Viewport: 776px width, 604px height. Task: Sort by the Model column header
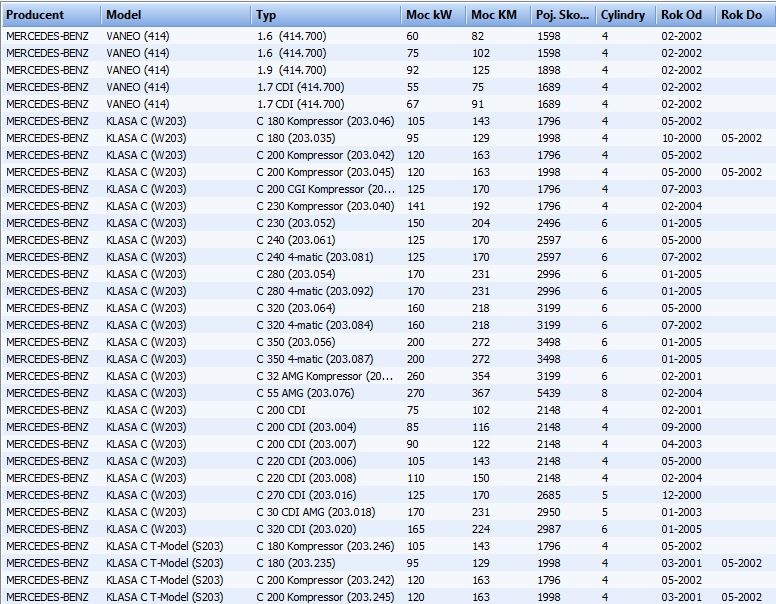point(176,15)
